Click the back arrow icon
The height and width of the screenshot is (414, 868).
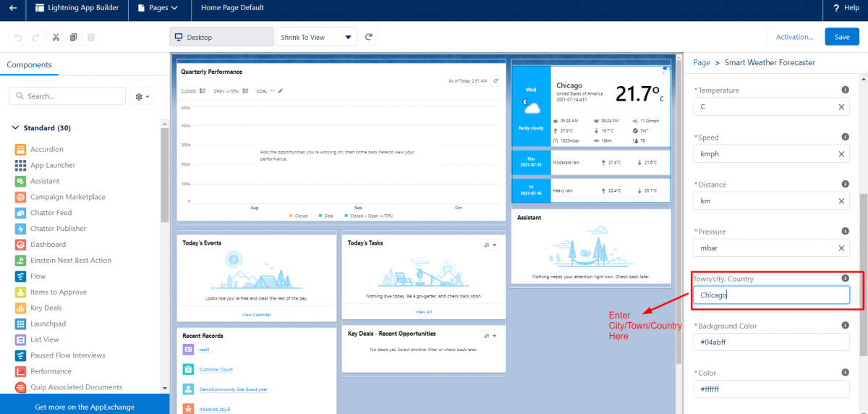pyautogui.click(x=13, y=8)
